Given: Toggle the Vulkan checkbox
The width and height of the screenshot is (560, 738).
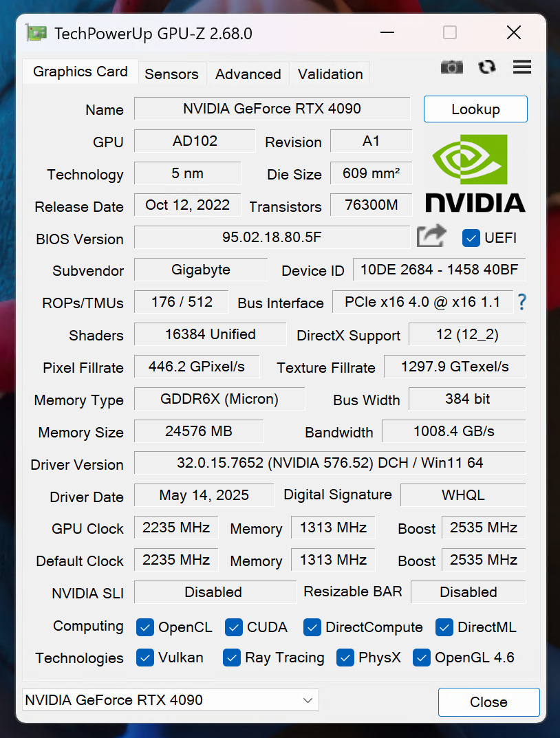Looking at the screenshot, I should click(145, 658).
